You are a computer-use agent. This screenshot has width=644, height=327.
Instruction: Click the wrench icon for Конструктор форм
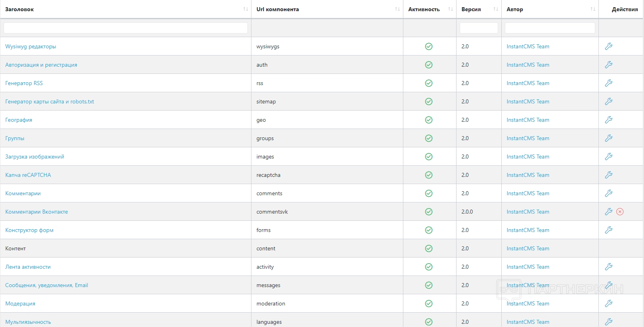(x=608, y=230)
